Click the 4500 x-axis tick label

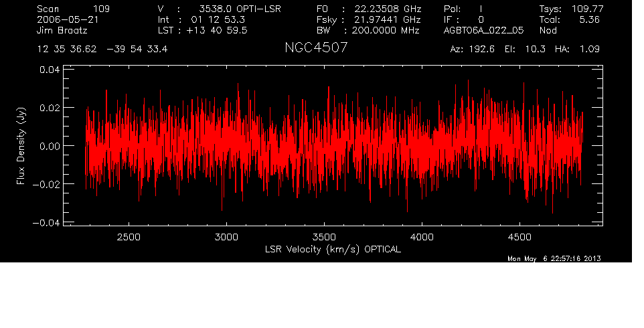519,237
